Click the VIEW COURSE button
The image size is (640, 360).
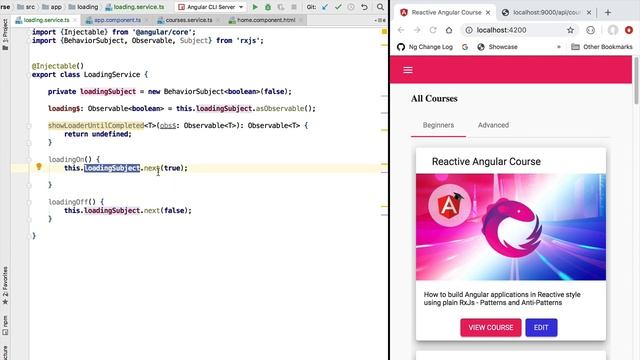pyautogui.click(x=491, y=327)
